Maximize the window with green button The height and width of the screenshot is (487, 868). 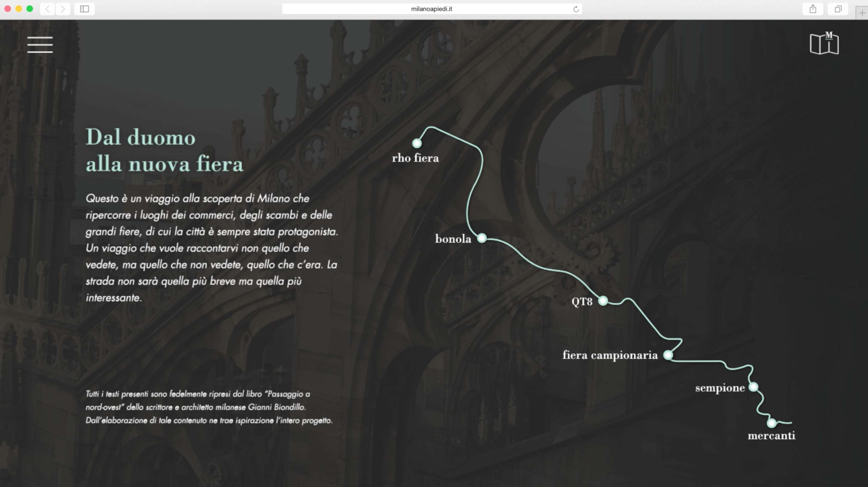click(x=30, y=9)
